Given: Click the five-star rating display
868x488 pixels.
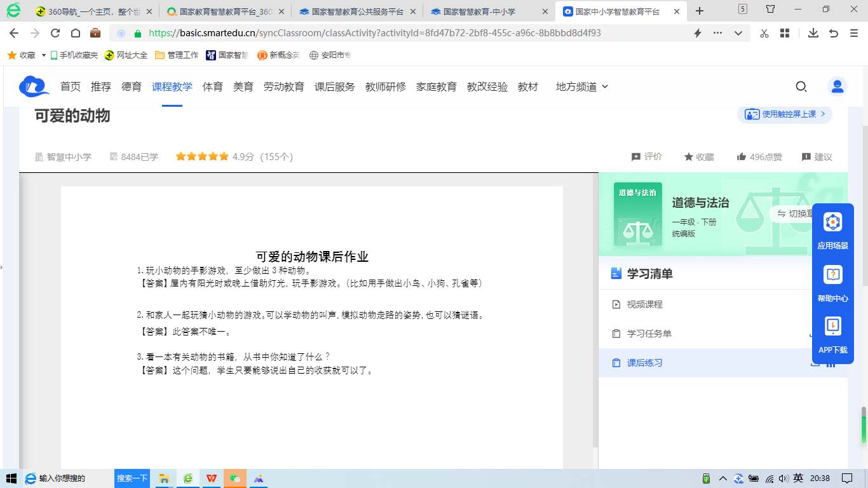Looking at the screenshot, I should (x=201, y=157).
